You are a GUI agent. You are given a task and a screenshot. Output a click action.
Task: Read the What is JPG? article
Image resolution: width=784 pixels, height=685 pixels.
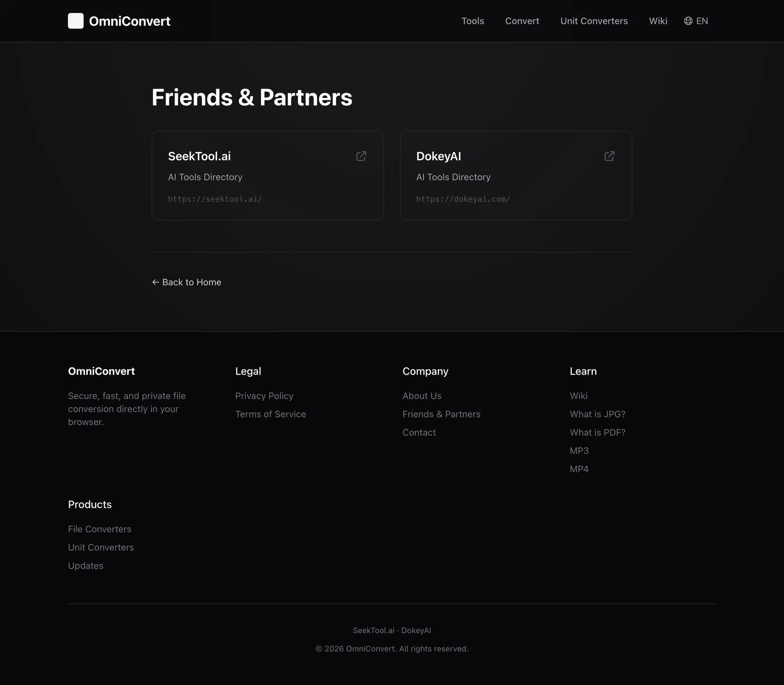pos(597,414)
